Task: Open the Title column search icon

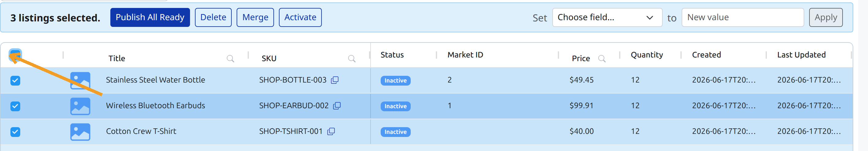Action: pos(230,58)
